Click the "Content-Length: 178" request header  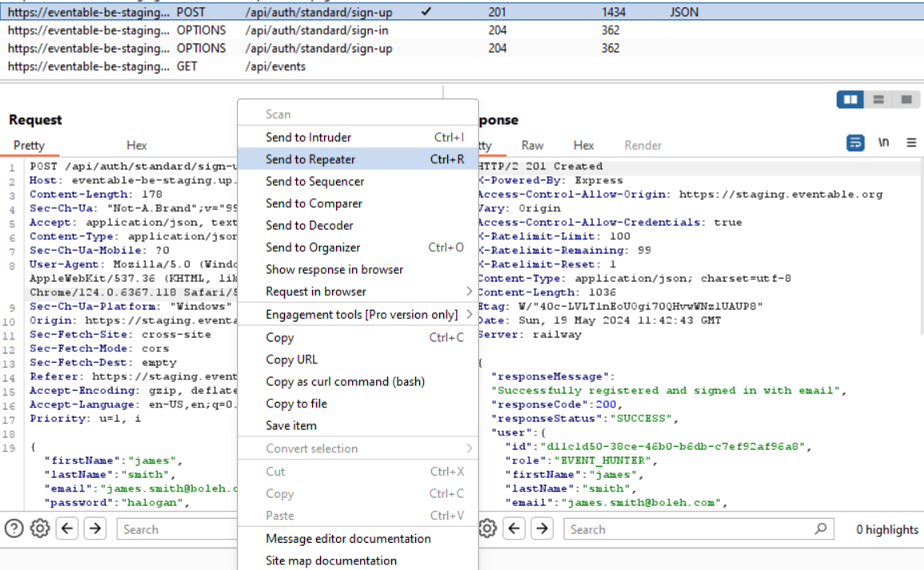[96, 195]
